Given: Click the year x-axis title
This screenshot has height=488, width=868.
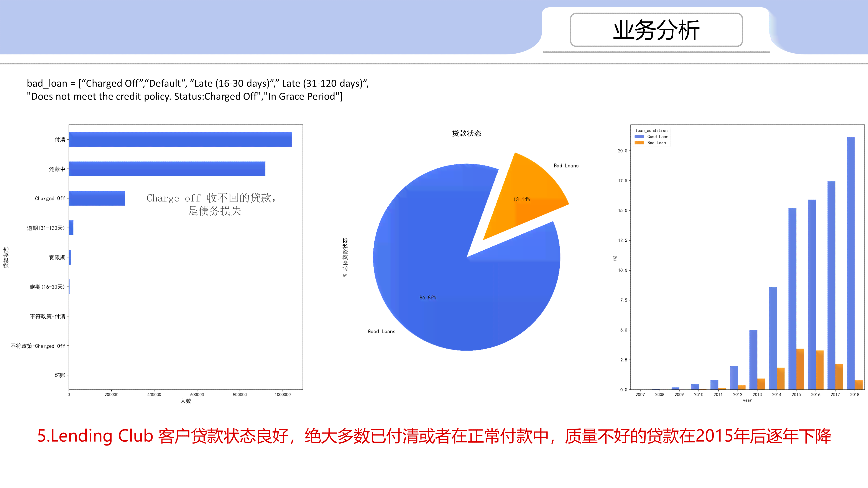Looking at the screenshot, I should point(747,400).
